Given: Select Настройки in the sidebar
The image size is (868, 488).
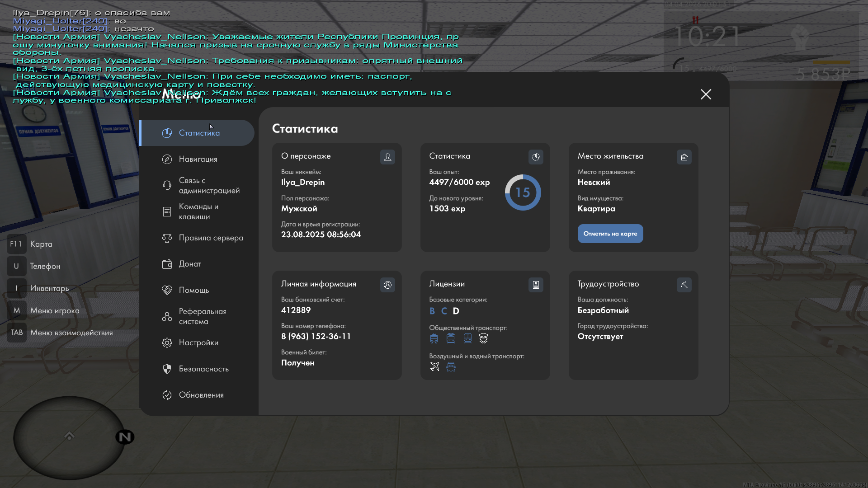Looking at the screenshot, I should coord(198,343).
